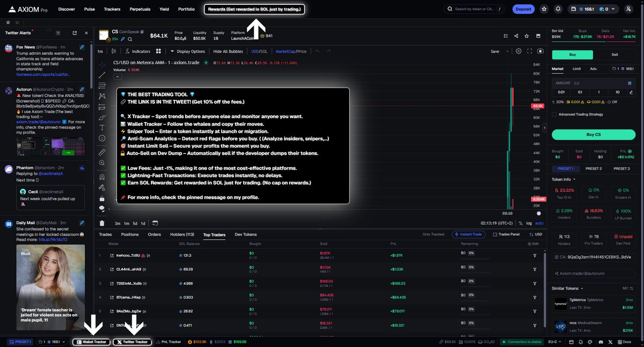Select the trend line drawing tool
Viewport: 644px width, 347px height.
[x=102, y=75]
